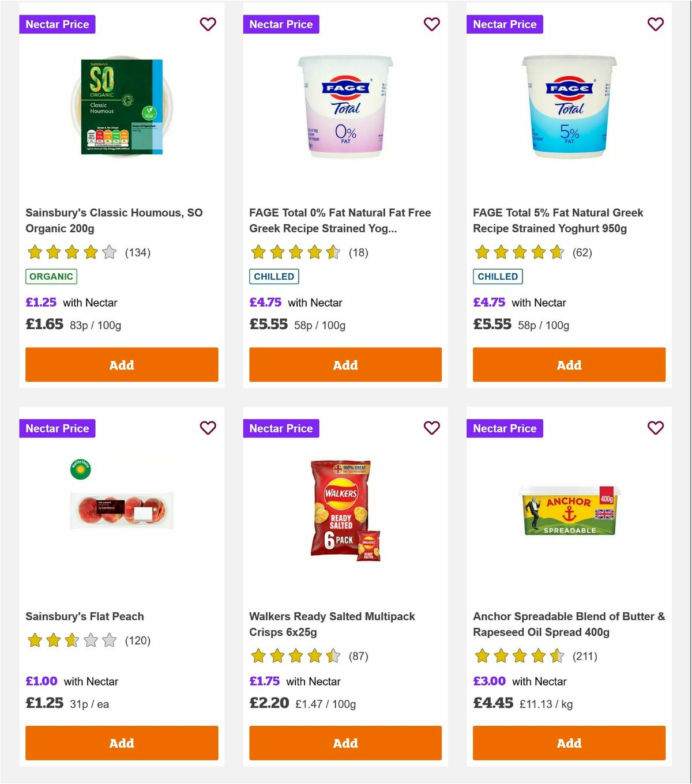
Task: Open the CHILLED tag on FAGE 0% yoghurt
Action: tap(274, 276)
